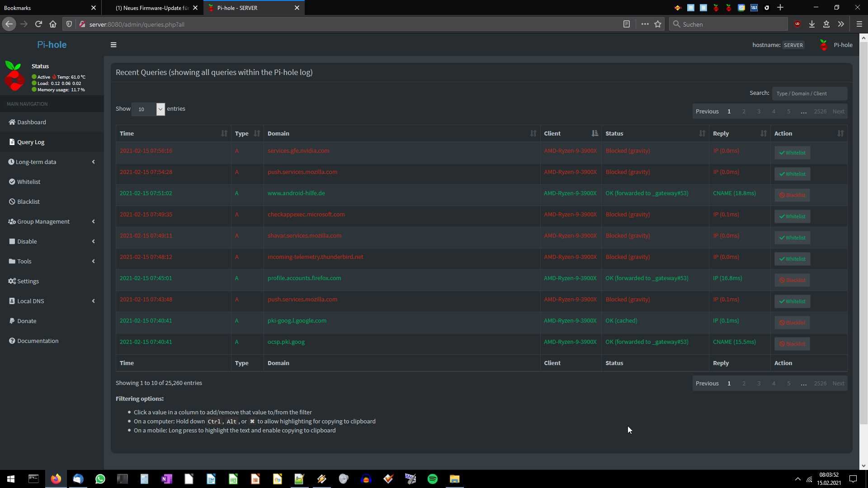Open Dashboard in the sidebar
Image resolution: width=868 pixels, height=488 pixels.
coord(52,122)
